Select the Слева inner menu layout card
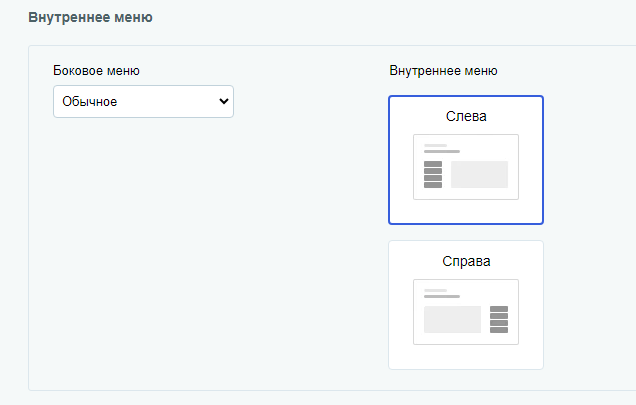This screenshot has width=636, height=405. 466,160
